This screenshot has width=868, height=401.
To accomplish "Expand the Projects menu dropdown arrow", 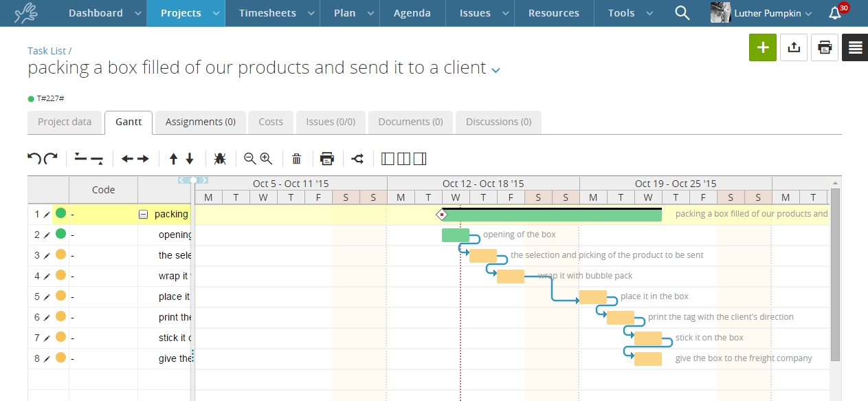I will (x=216, y=13).
